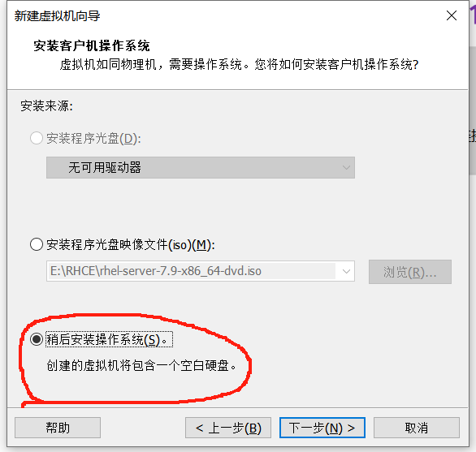Screen dimensions: 476x452
Task: Close the 新建虚拟机向导 dialog window
Action: click(452, 15)
